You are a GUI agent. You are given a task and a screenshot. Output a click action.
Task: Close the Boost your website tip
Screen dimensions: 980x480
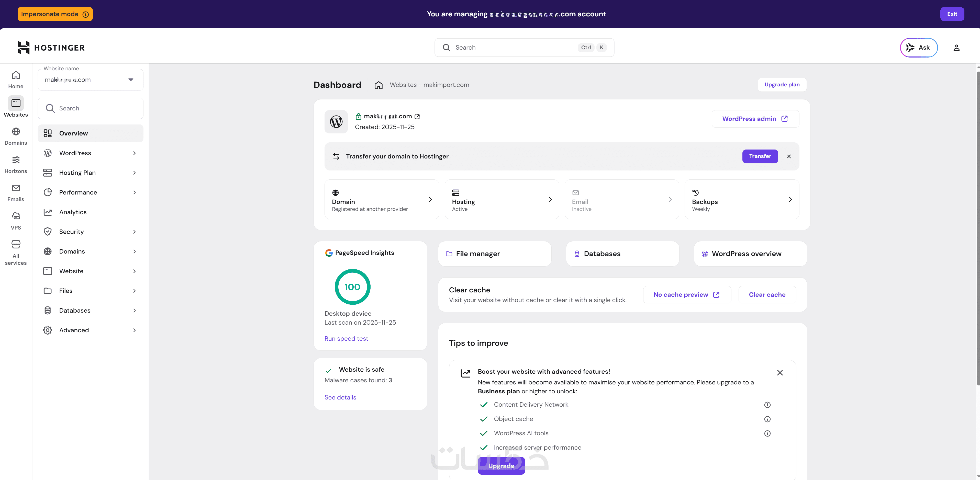779,373
